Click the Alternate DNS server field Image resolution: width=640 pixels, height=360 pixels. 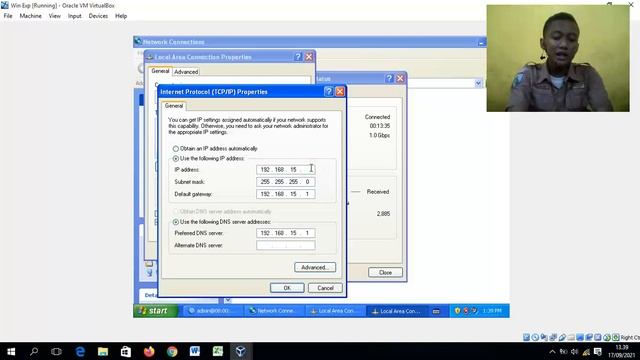click(286, 245)
